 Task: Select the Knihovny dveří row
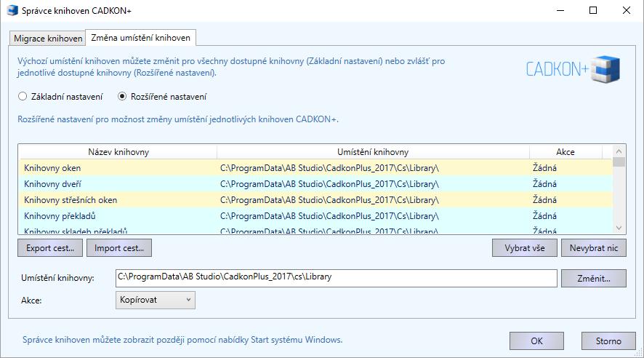coord(315,183)
